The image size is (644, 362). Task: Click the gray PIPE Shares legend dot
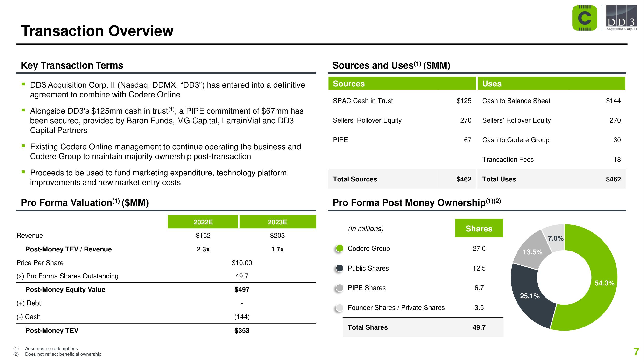point(340,288)
